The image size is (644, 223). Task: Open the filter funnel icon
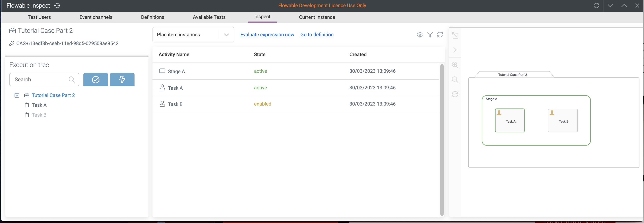click(430, 35)
